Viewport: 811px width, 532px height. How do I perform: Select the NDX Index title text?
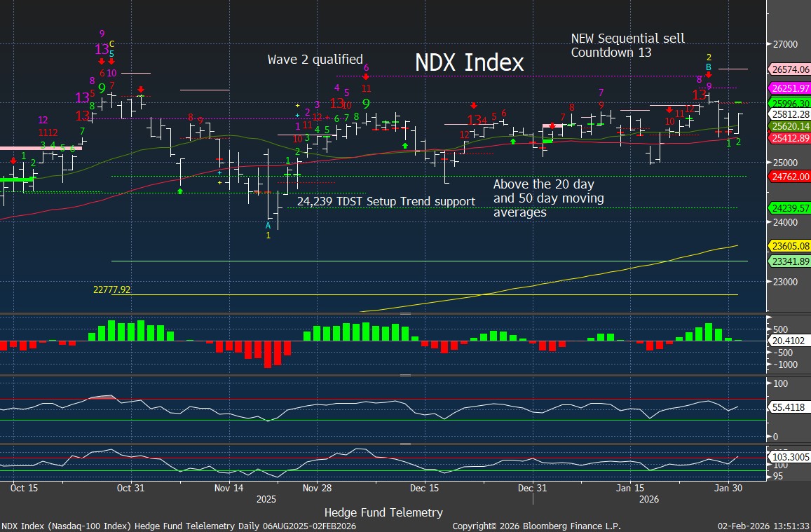(x=469, y=62)
